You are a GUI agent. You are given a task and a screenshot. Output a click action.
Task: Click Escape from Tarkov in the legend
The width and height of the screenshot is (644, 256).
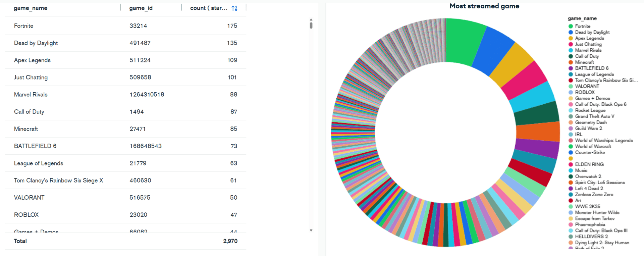click(x=595, y=218)
